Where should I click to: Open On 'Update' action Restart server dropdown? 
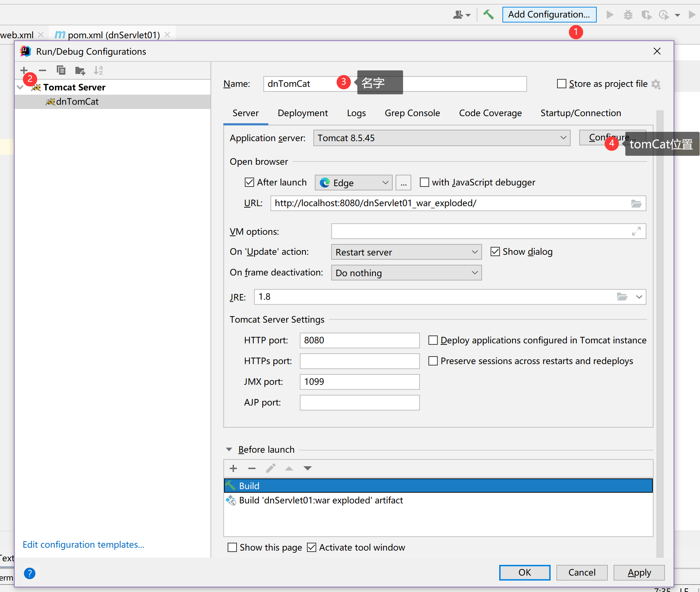click(x=406, y=252)
